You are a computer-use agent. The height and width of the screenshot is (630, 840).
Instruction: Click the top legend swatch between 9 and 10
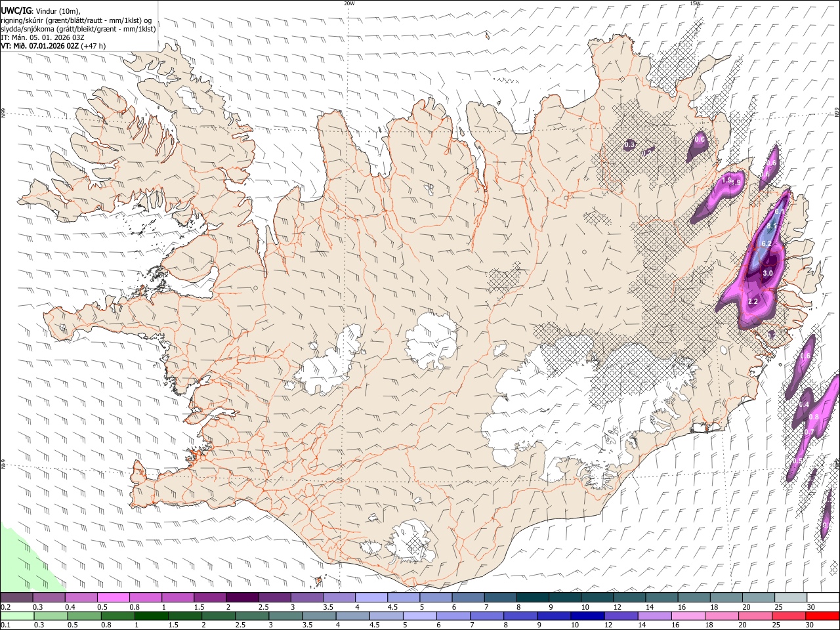pos(564,597)
